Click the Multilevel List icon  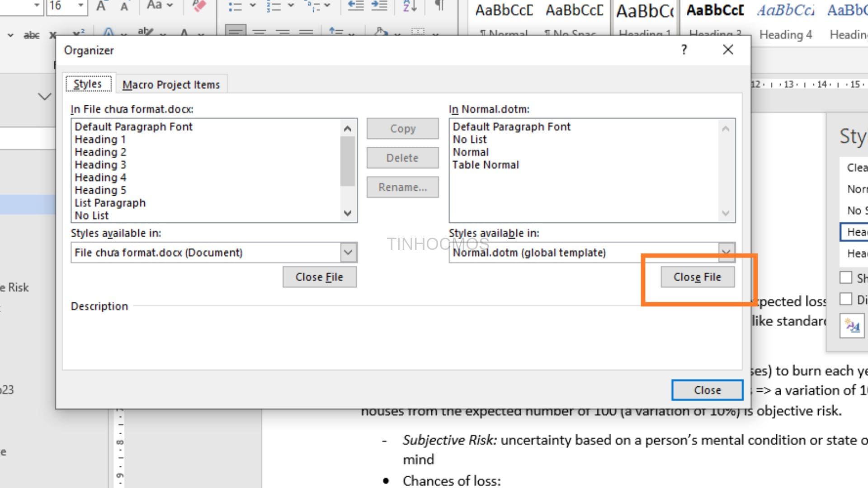pos(313,6)
